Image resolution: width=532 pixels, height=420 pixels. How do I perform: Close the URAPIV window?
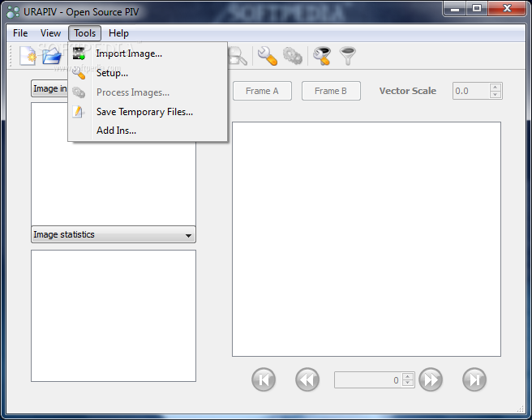click(x=507, y=8)
